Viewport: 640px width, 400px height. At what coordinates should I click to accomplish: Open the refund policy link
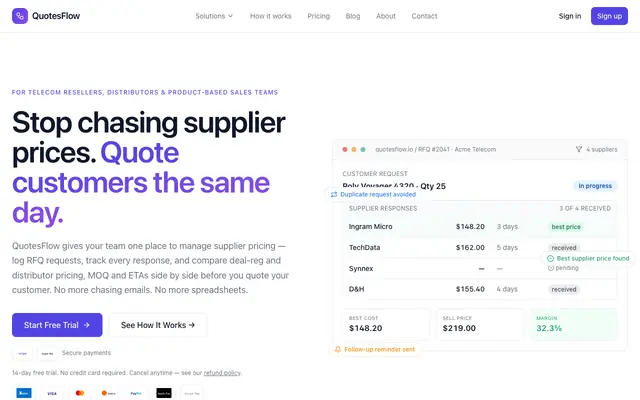[222, 373]
